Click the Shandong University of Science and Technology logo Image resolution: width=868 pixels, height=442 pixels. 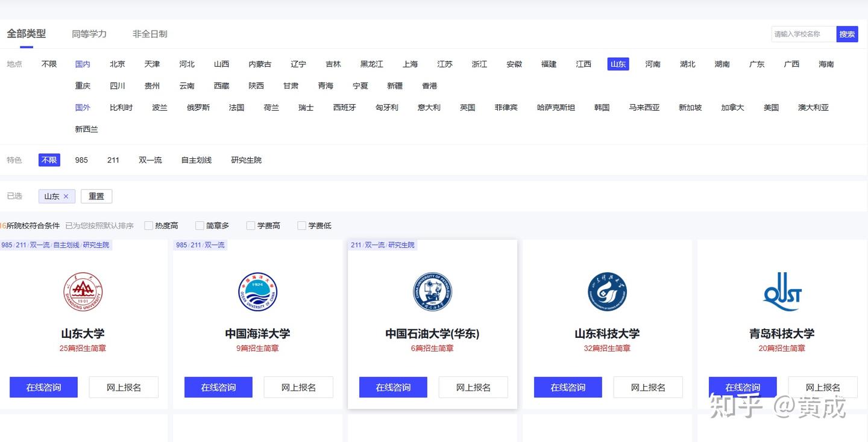tap(607, 291)
